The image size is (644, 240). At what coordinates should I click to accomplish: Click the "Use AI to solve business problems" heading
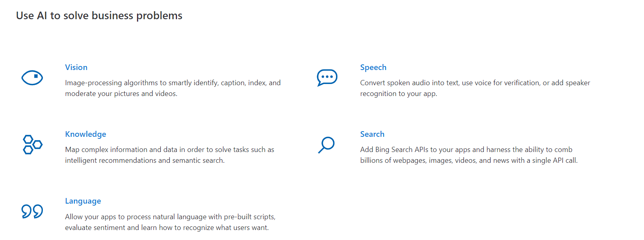[99, 16]
